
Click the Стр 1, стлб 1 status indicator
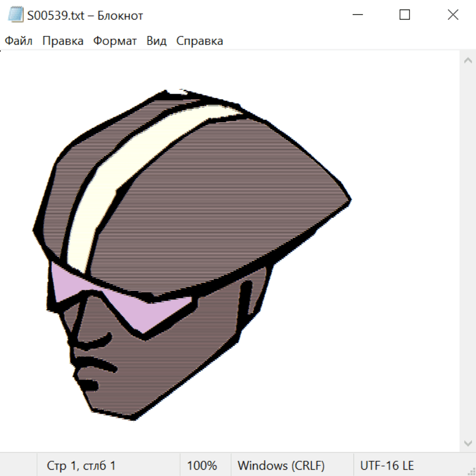[x=81, y=465]
